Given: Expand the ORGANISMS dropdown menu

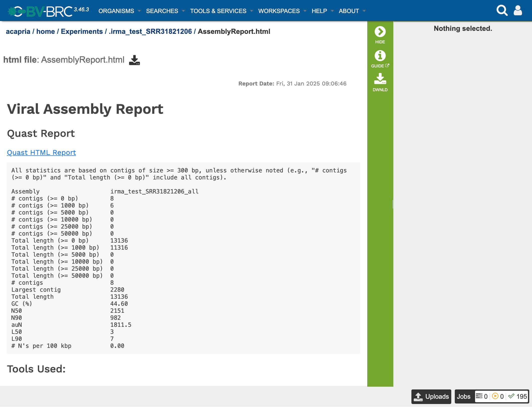Looking at the screenshot, I should pyautogui.click(x=116, y=11).
